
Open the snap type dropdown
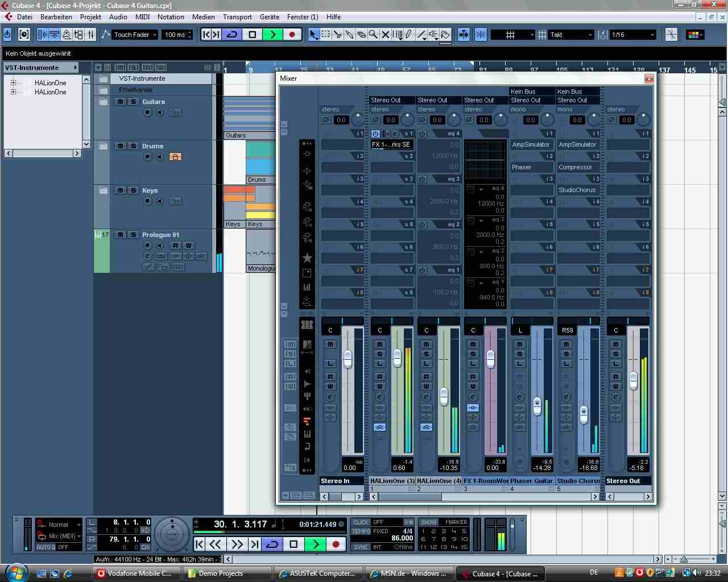(x=513, y=35)
